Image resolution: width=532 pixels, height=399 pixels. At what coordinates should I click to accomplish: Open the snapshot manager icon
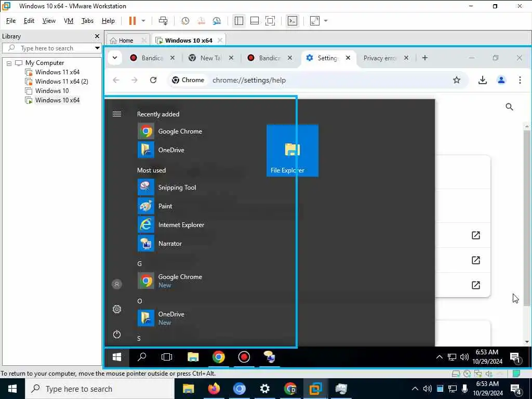pos(217,21)
